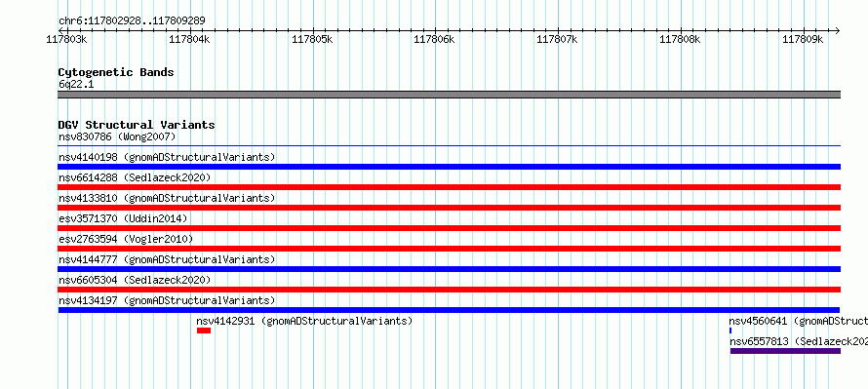The image size is (868, 389).
Task: Click the ruler arrow at right end
Action: coord(837,30)
